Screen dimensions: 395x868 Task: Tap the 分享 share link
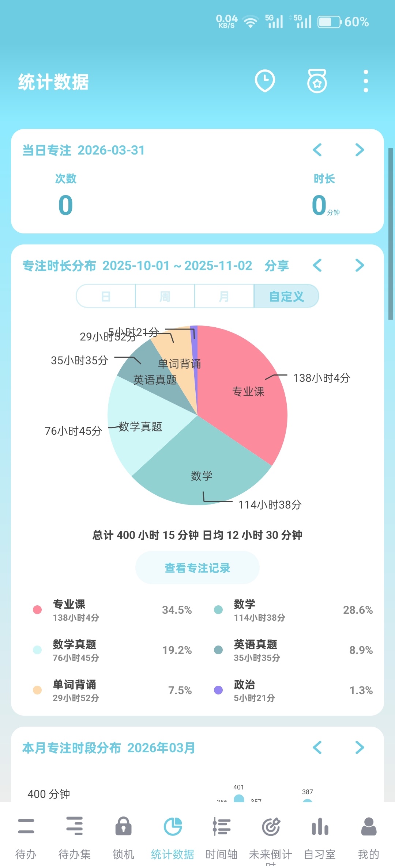tap(276, 266)
